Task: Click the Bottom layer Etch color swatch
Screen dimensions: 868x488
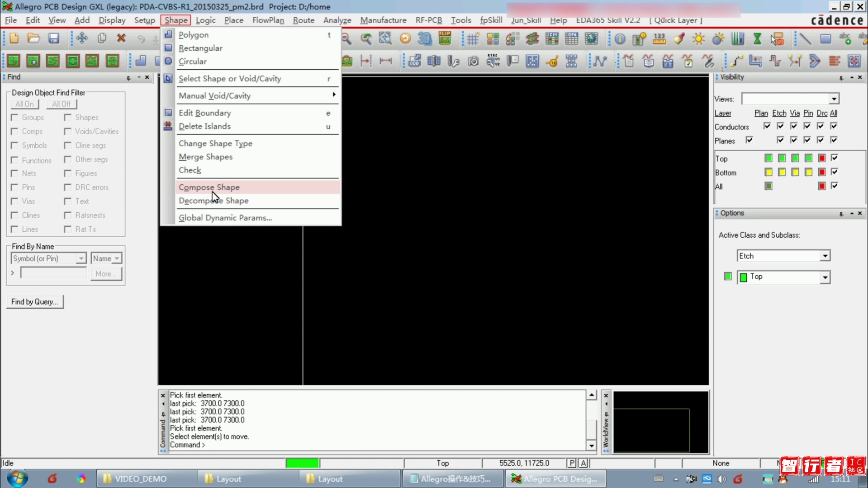Action: (782, 172)
